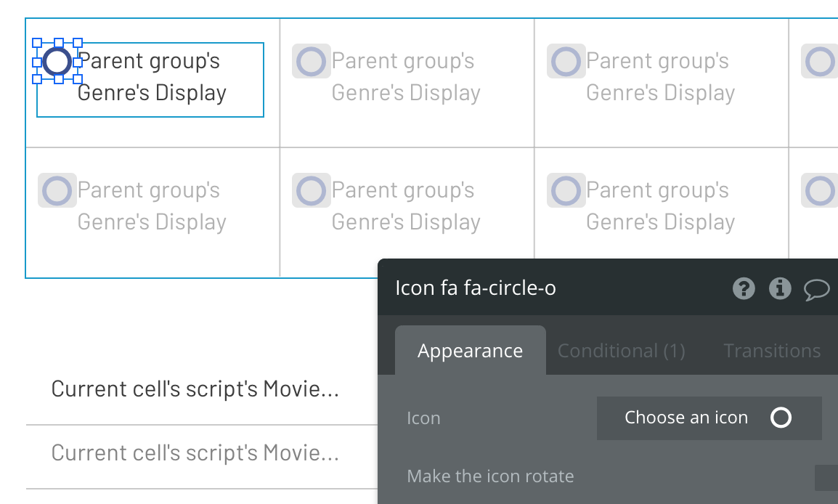Open the Choose an icon picker

pyautogui.click(x=709, y=418)
